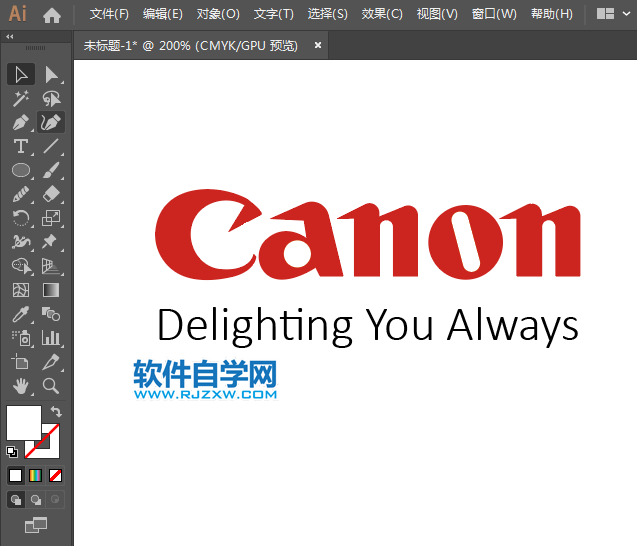
Task: Select the Paintbrush tool
Action: 51,170
